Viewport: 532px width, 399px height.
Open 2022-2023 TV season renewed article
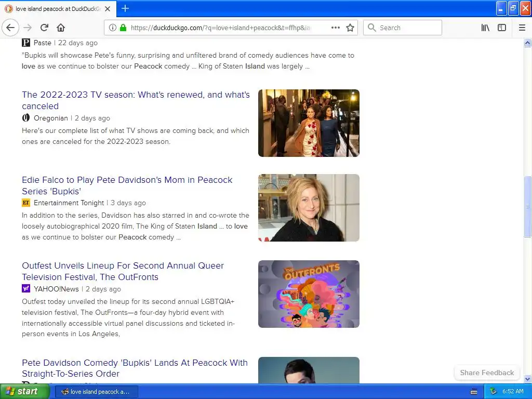(x=136, y=100)
